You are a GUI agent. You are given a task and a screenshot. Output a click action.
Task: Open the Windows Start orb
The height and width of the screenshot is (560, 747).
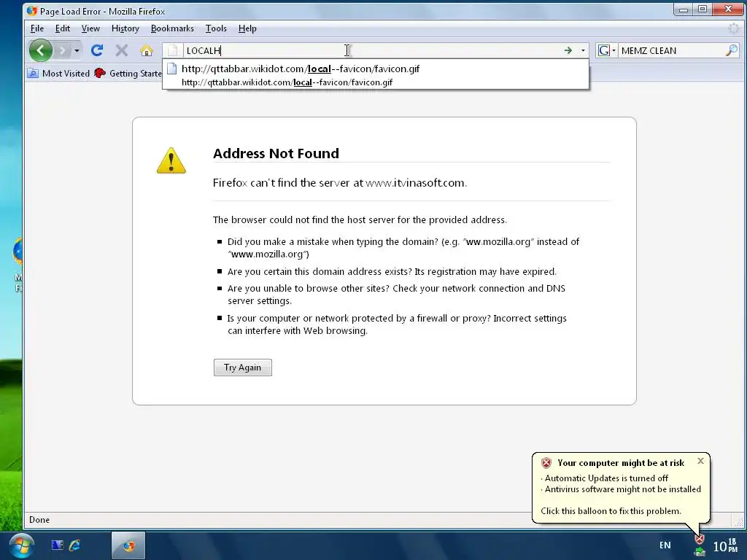tap(21, 545)
